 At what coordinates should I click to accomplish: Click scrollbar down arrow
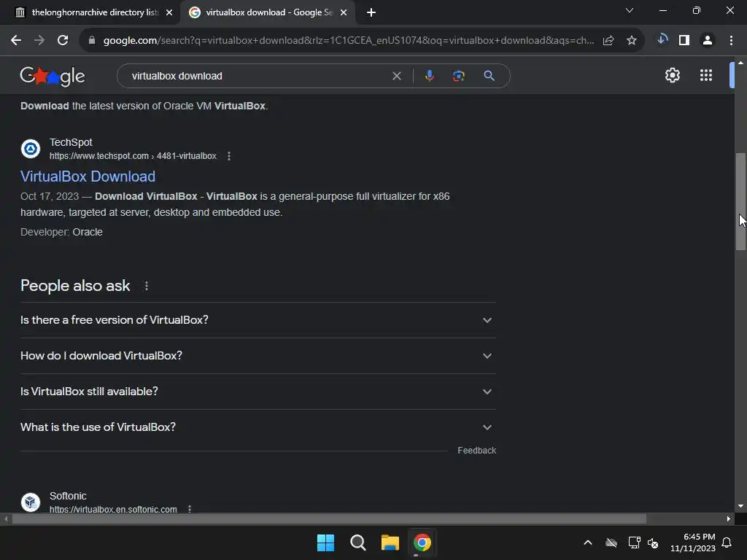coord(740,506)
